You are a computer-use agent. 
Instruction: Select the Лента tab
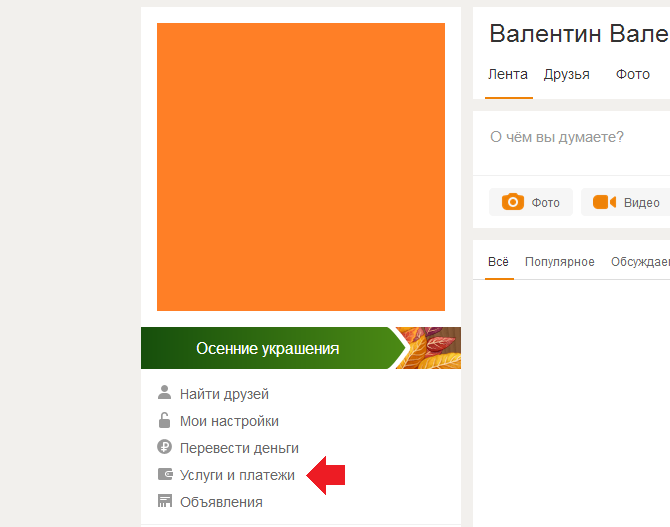508,74
